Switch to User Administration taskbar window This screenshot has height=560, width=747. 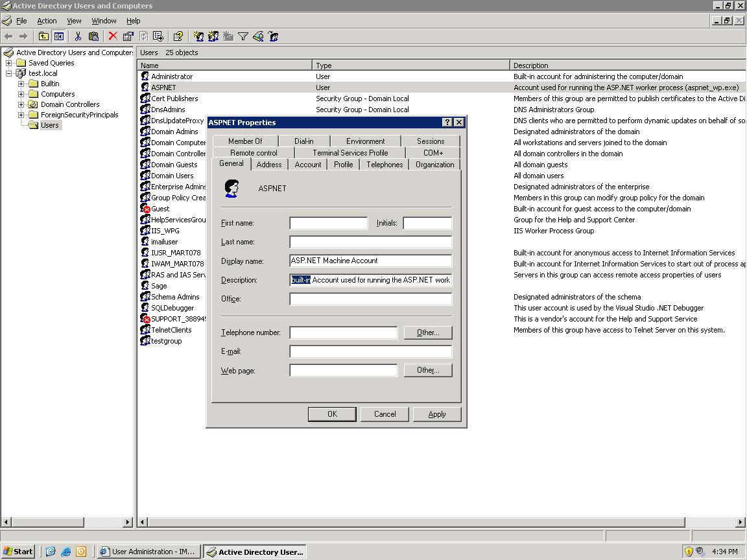coord(148,552)
